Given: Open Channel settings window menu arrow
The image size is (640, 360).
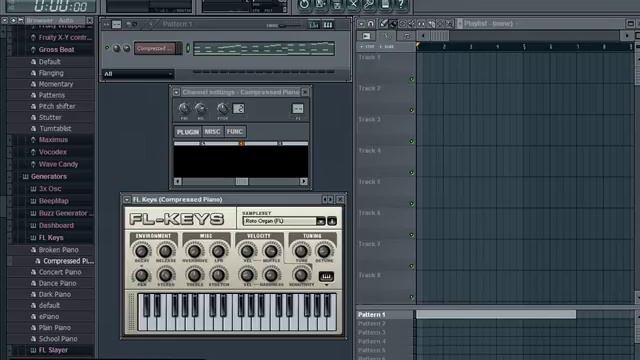Looking at the screenshot, I should coord(176,92).
